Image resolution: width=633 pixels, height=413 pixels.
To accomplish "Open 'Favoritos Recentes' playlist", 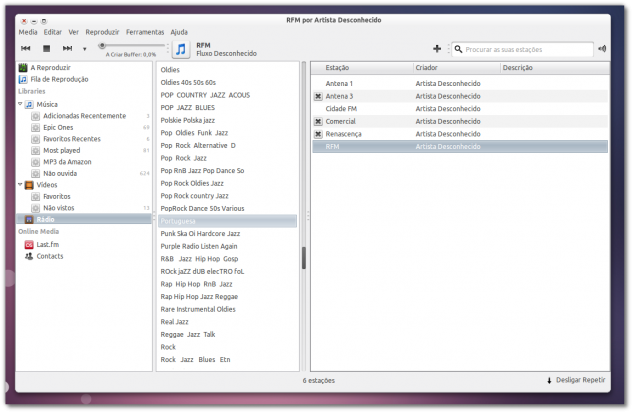I will pyautogui.click(x=72, y=139).
